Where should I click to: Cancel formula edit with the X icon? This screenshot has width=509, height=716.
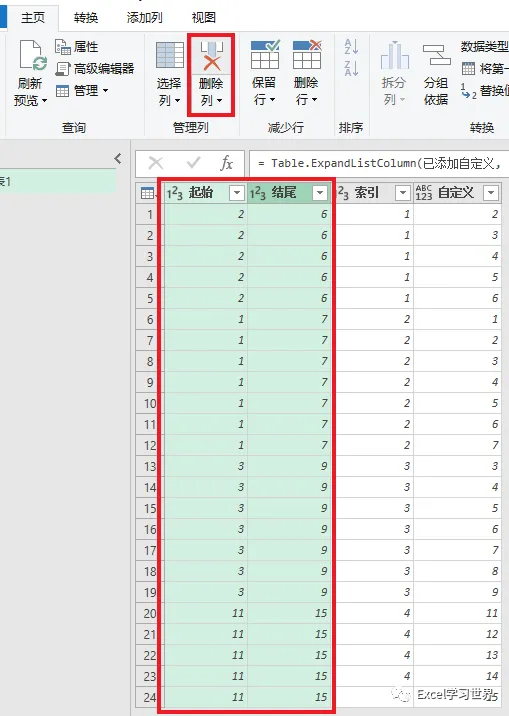pos(156,163)
